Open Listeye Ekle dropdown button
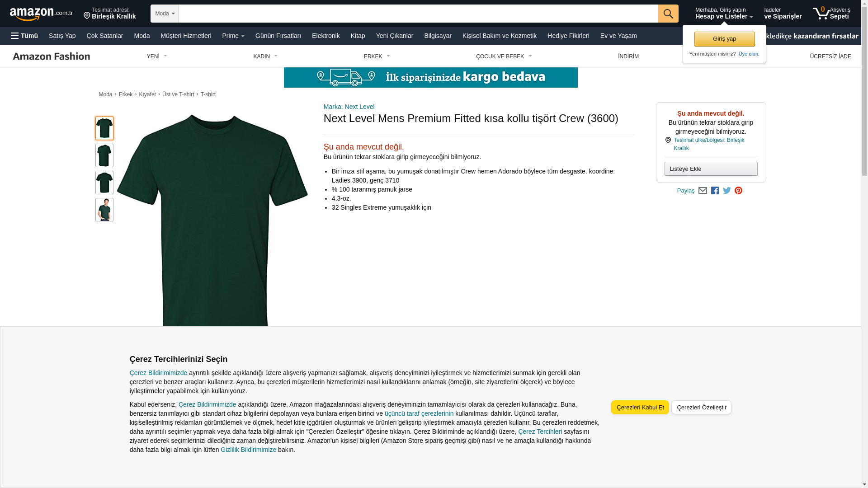868x488 pixels. click(711, 169)
